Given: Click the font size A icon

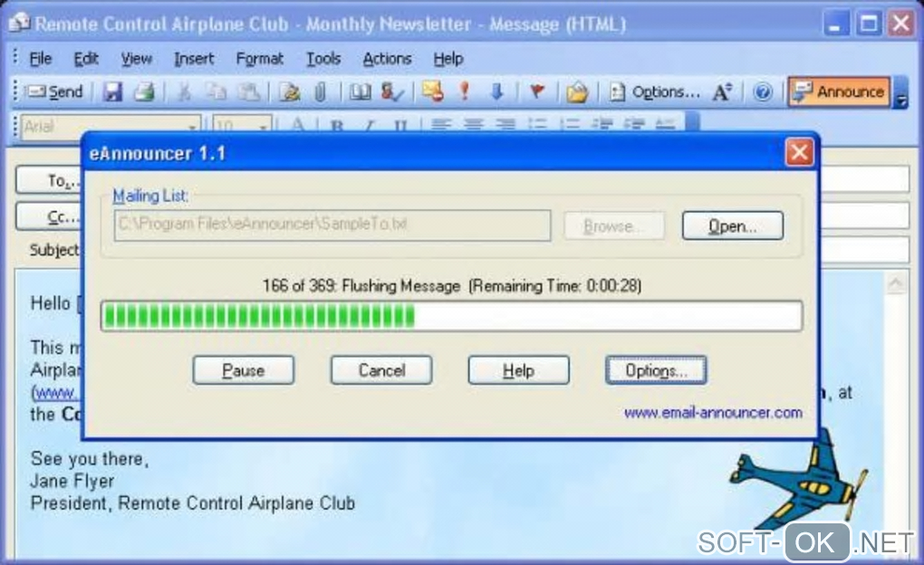Looking at the screenshot, I should (x=722, y=92).
